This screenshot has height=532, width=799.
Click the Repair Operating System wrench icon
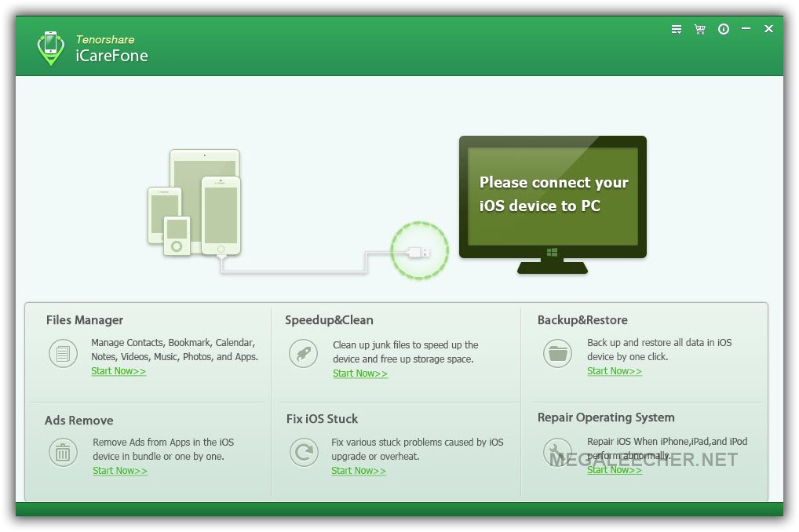tap(557, 453)
